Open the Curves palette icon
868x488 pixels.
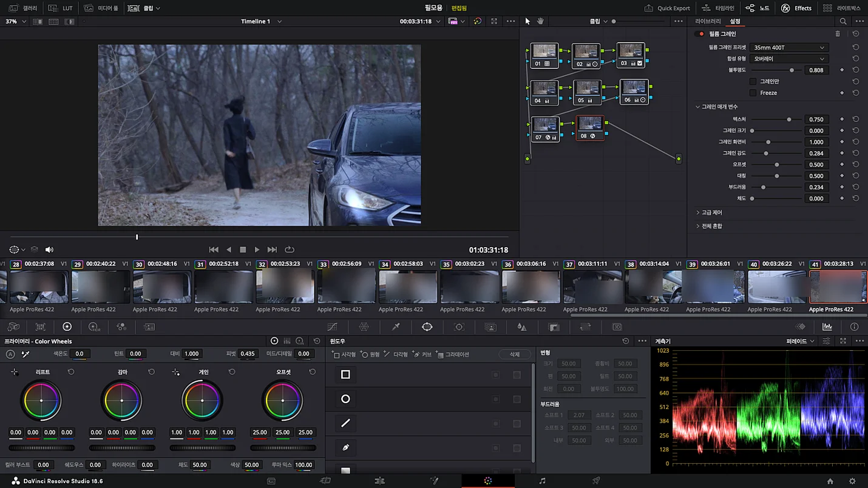332,327
